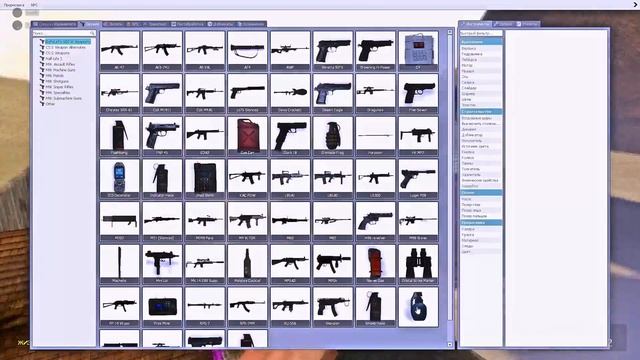Choose the Orbital Strike Marker binoculars
640x360 pixels.
[x=418, y=264]
